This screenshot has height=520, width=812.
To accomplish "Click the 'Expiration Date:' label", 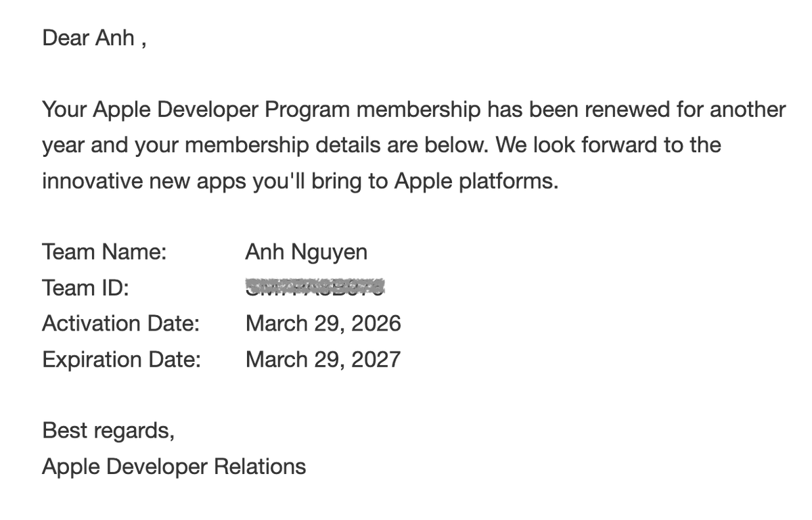I will tap(122, 360).
